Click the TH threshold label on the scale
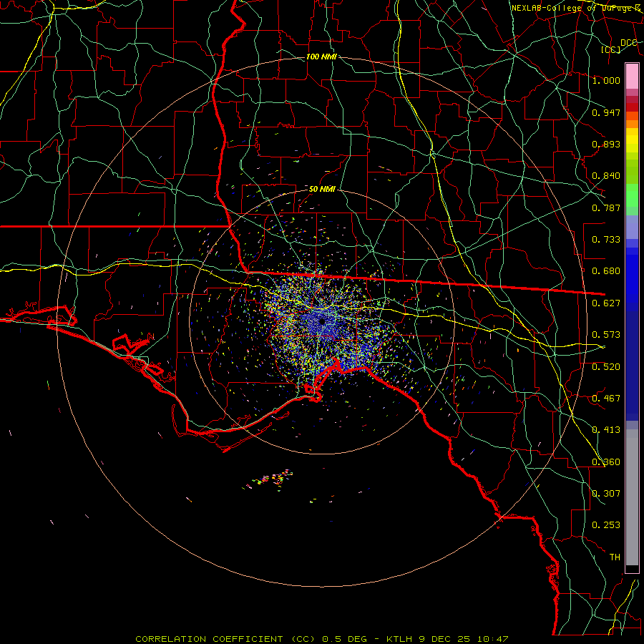The height and width of the screenshot is (644, 644). click(x=615, y=557)
